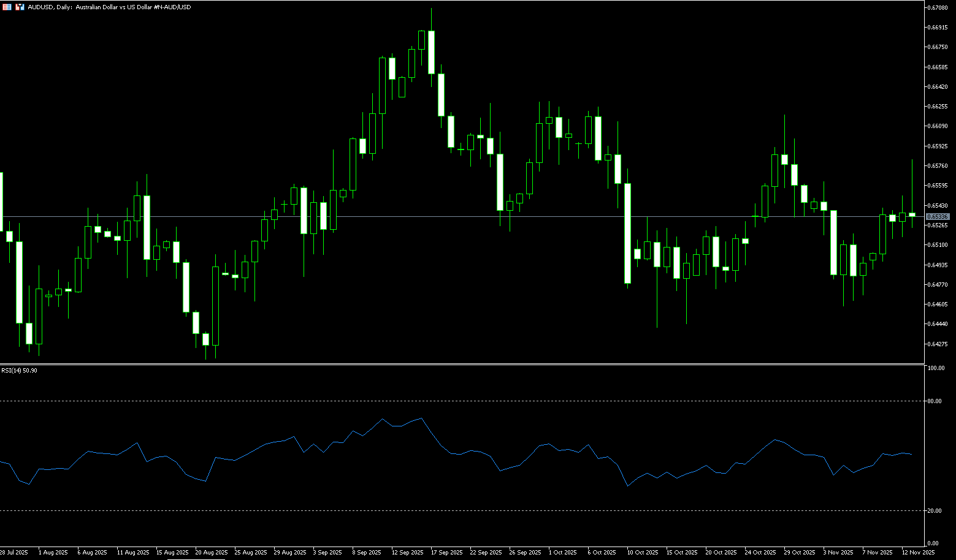Click the divider between price chart and RSI
Screen dimensions: 956x560
click(x=460, y=365)
